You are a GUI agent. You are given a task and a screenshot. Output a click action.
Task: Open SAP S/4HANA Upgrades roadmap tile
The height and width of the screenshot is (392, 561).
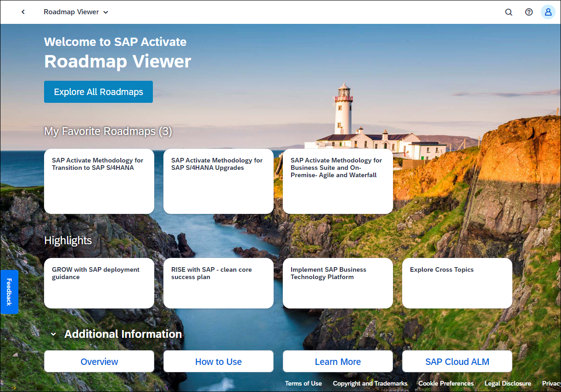pyautogui.click(x=219, y=181)
